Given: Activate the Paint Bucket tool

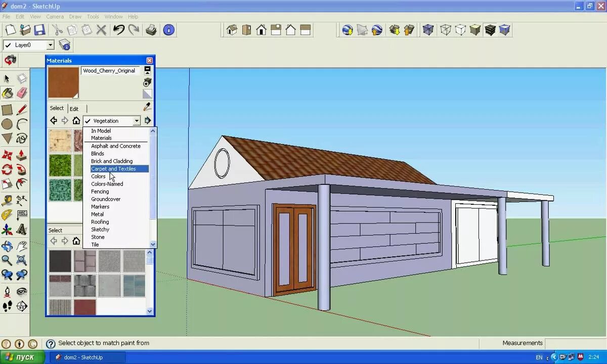Looking at the screenshot, I should pos(7,93).
